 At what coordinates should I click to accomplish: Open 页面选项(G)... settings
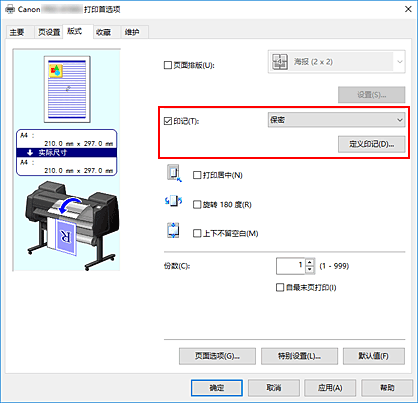pos(217,356)
